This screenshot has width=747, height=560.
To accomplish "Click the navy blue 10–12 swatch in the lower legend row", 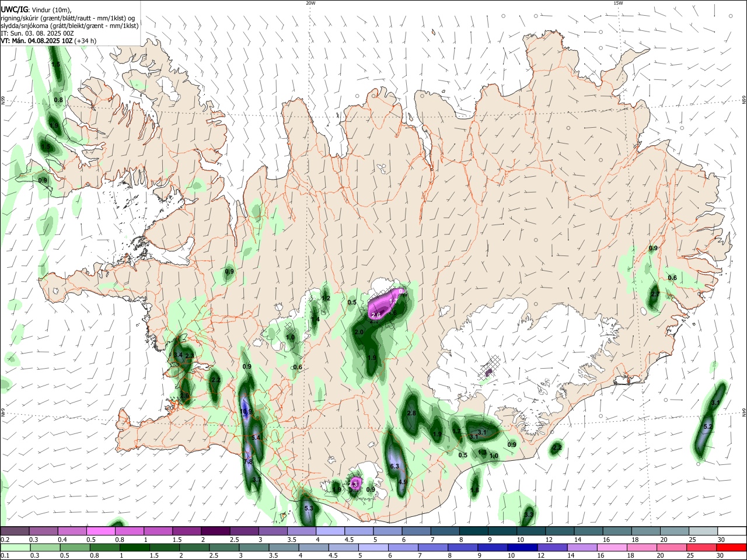I will point(522,547).
